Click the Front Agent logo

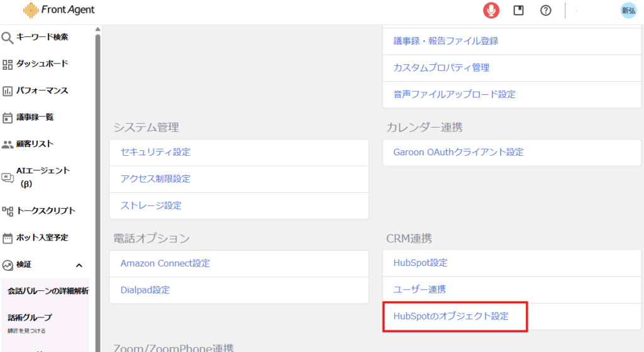(59, 11)
